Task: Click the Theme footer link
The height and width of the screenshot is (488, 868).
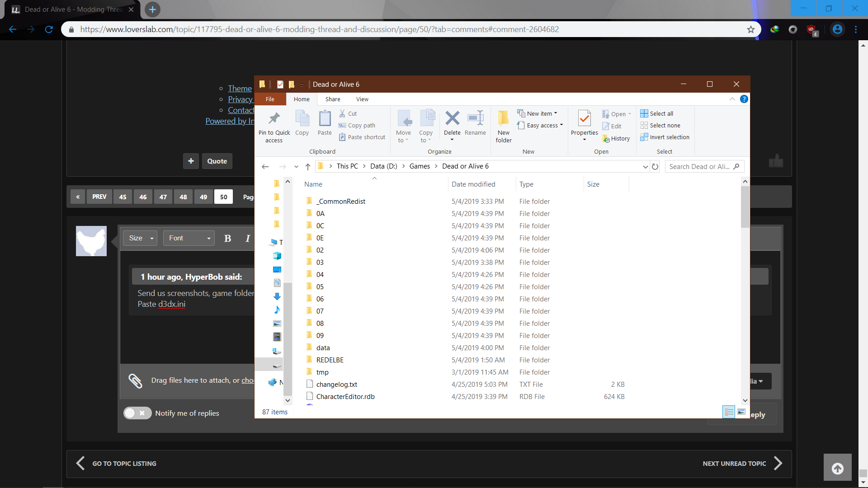Action: pos(240,89)
